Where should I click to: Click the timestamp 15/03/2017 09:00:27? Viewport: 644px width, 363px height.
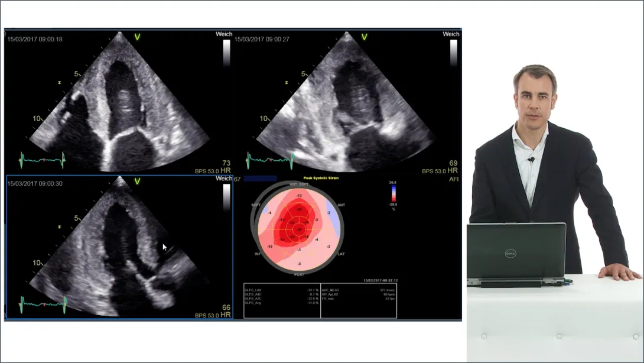(x=262, y=39)
